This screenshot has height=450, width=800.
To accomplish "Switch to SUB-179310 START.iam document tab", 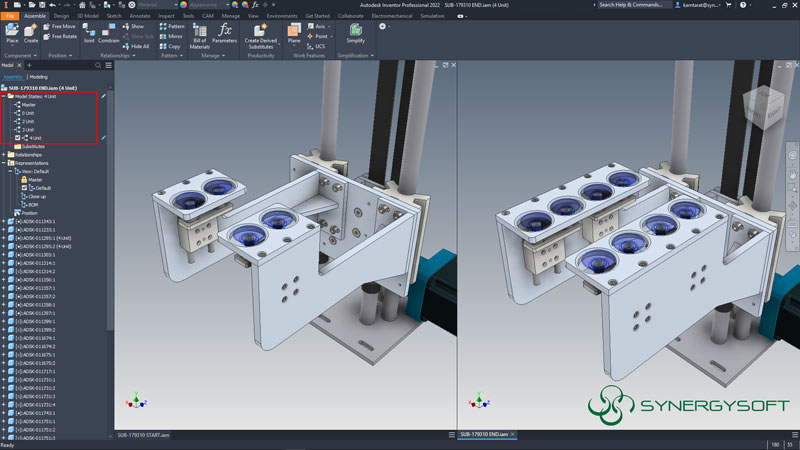I will tap(143, 435).
